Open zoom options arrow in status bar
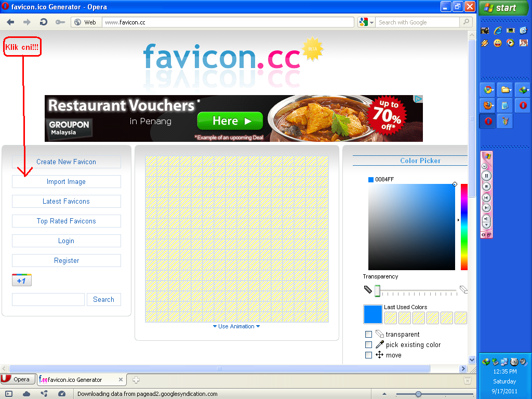This screenshot has width=532, height=399. coord(384,394)
